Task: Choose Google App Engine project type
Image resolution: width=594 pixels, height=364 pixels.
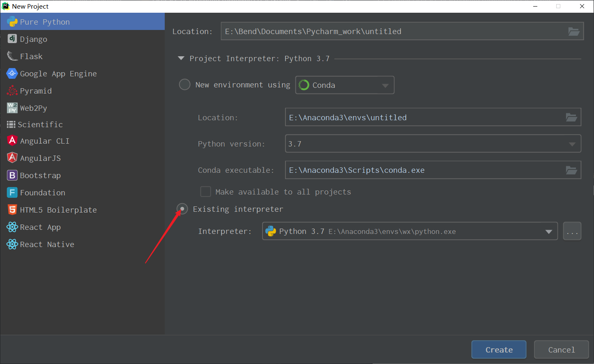Action: point(83,73)
